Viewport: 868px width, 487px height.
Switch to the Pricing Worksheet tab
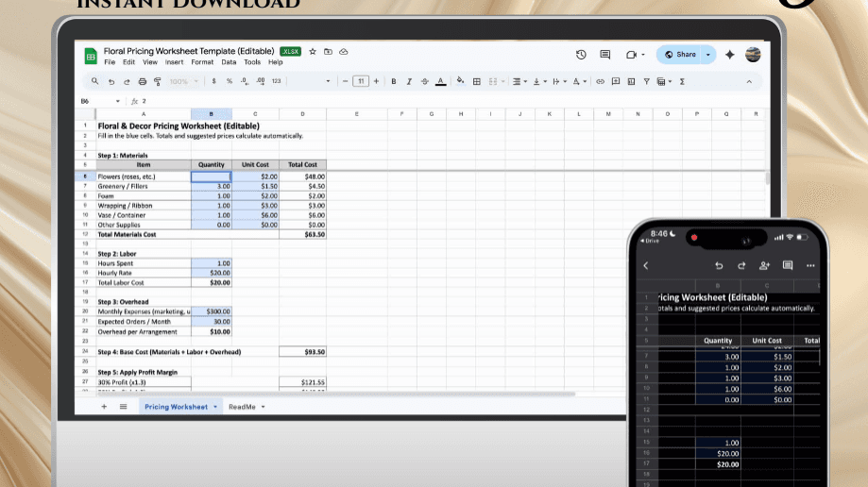(180, 406)
